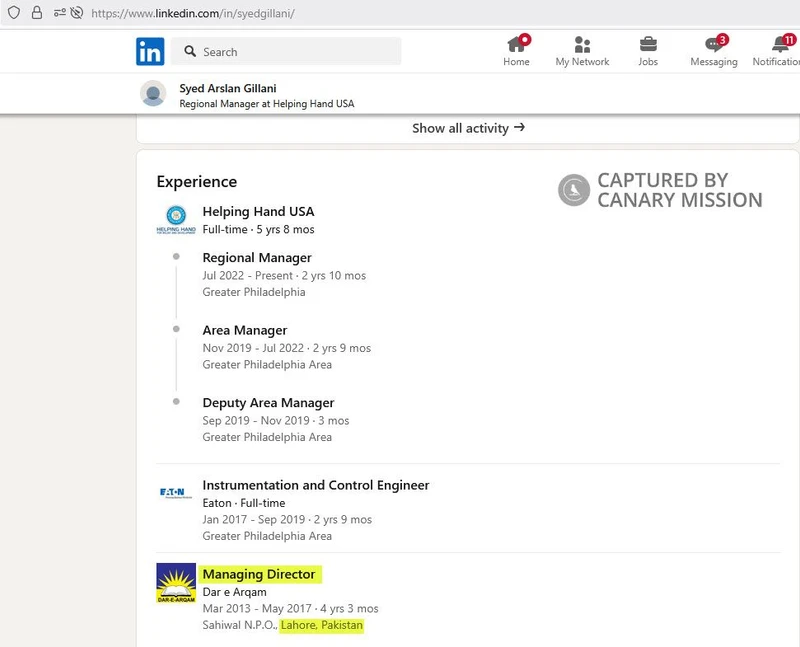
Task: Click the Dar-e-Arqam company logo
Action: [x=176, y=583]
